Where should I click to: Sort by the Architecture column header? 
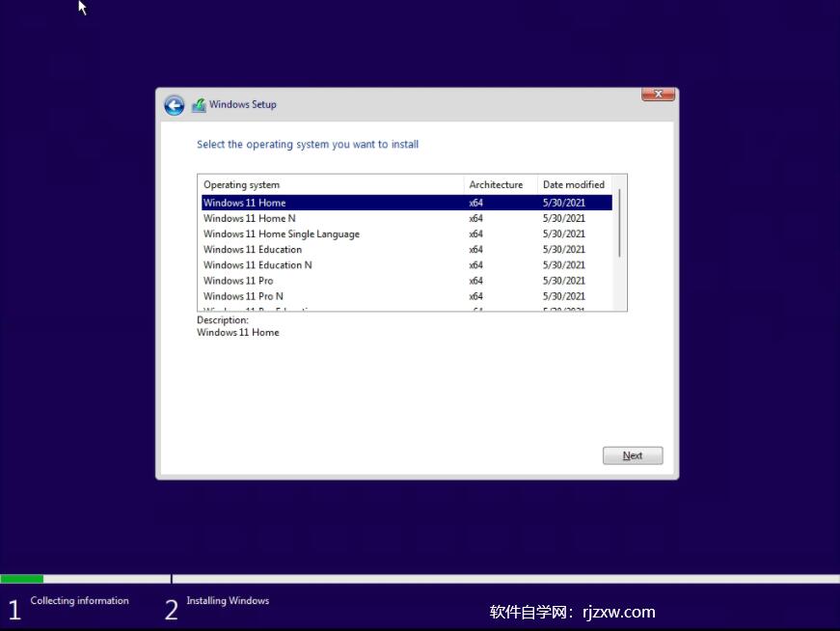[x=497, y=183]
